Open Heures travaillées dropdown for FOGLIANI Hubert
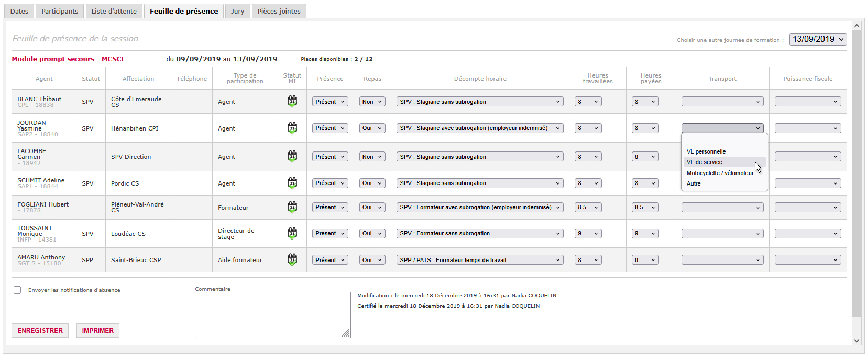868x358 pixels. pos(588,207)
